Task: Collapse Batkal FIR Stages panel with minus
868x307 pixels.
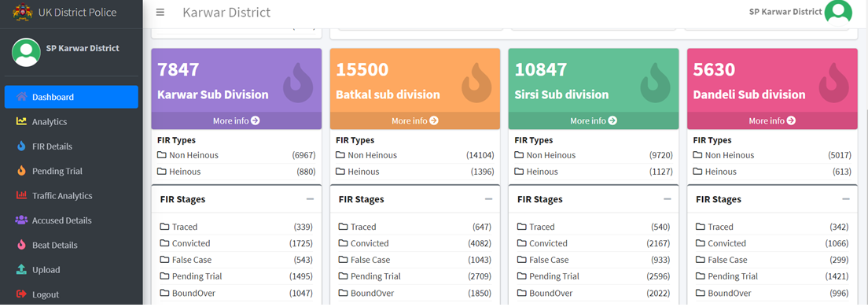Action: point(488,199)
